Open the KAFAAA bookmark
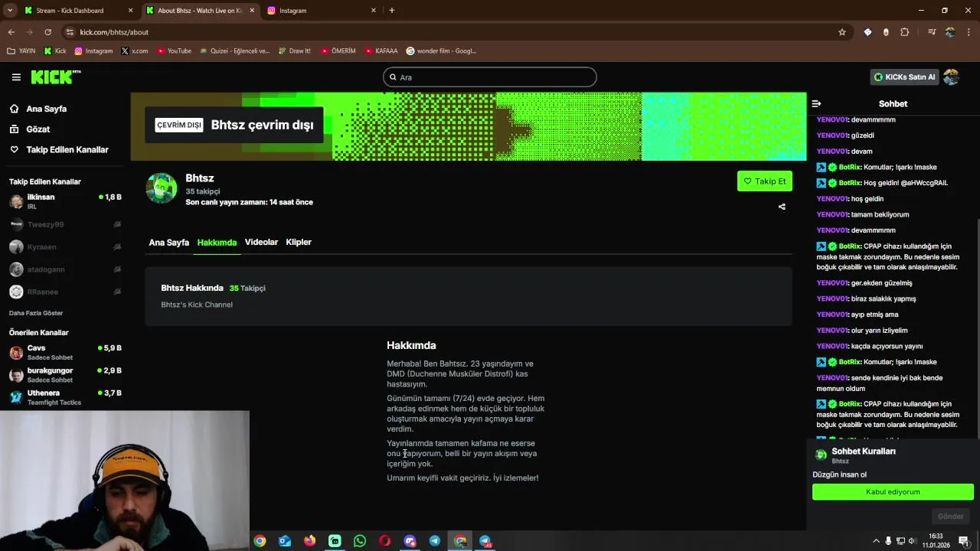 [x=381, y=51]
